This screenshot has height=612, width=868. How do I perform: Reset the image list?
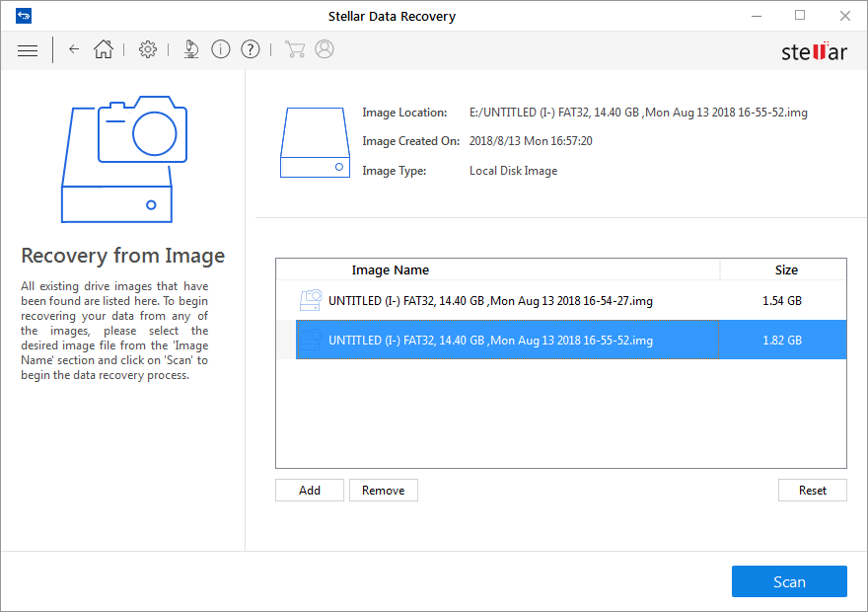coord(812,490)
